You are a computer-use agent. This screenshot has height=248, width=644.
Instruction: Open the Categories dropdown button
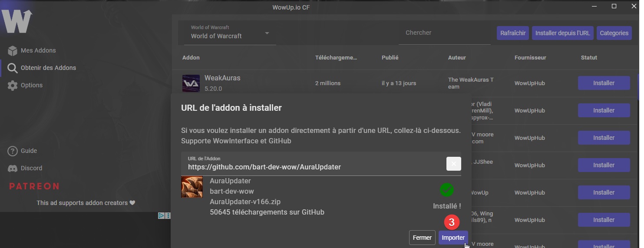click(614, 33)
